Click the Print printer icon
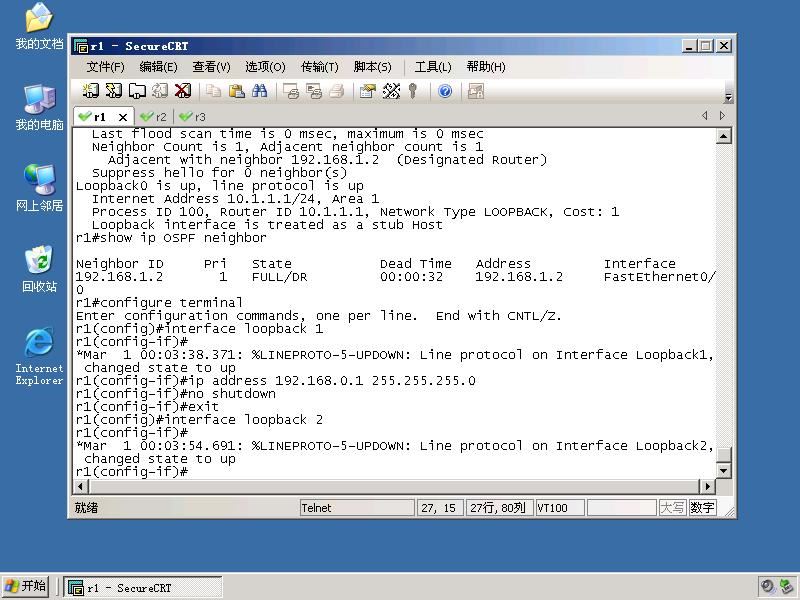800x600 pixels. 337,91
